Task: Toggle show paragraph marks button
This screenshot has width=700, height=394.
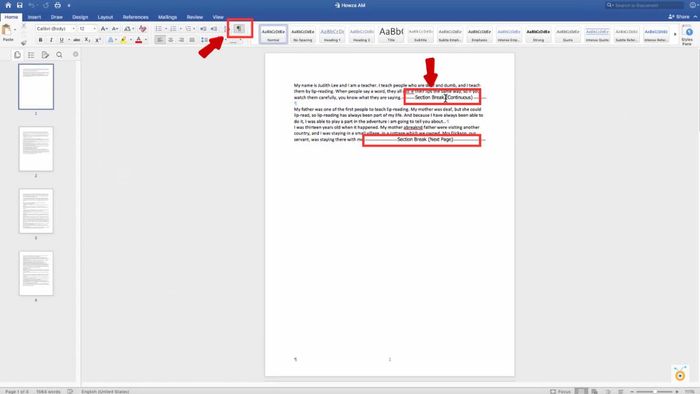Action: (239, 29)
